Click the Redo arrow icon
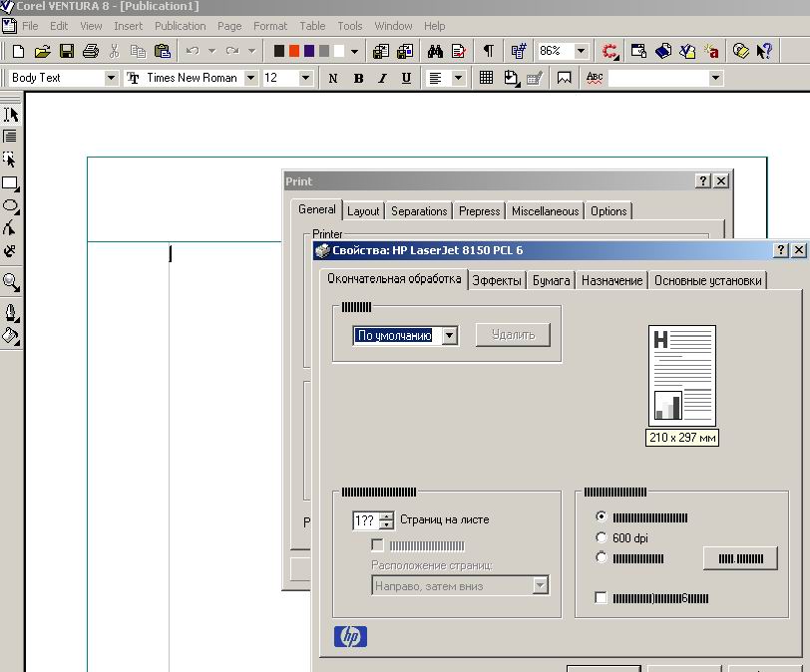The image size is (810, 672). tap(232, 51)
